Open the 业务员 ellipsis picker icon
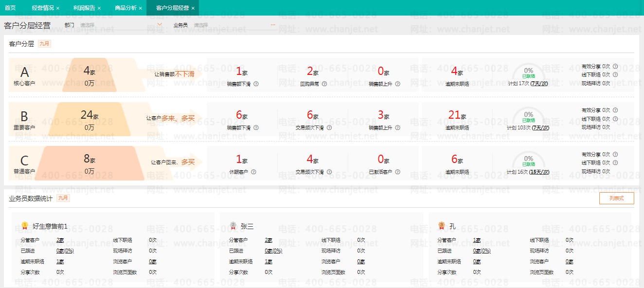Image resolution: width=644 pixels, height=288 pixels. point(273,24)
